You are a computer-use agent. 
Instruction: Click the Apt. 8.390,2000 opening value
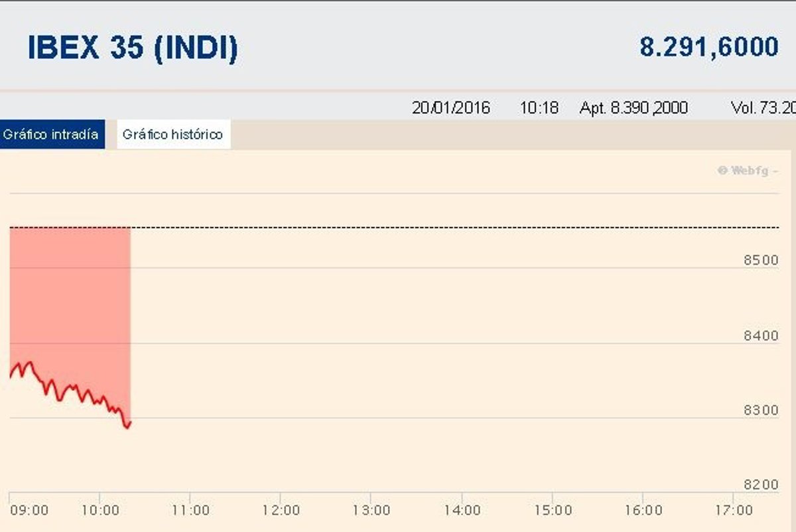click(x=633, y=107)
